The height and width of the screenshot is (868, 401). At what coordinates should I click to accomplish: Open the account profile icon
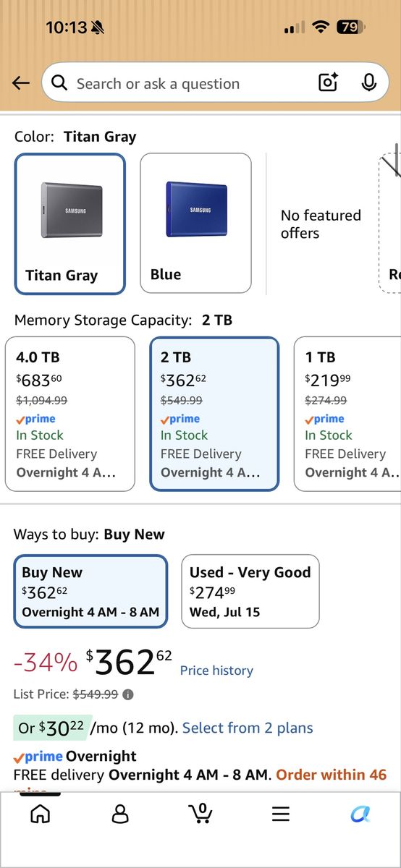pyautogui.click(x=120, y=814)
